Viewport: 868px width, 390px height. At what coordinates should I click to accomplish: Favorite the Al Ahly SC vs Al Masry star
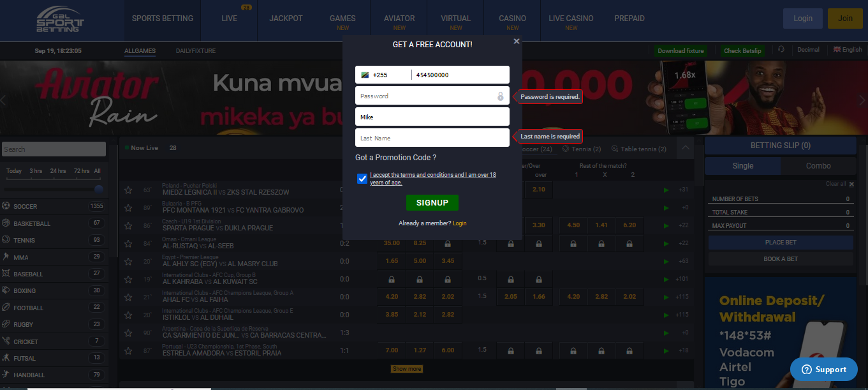pyautogui.click(x=128, y=261)
